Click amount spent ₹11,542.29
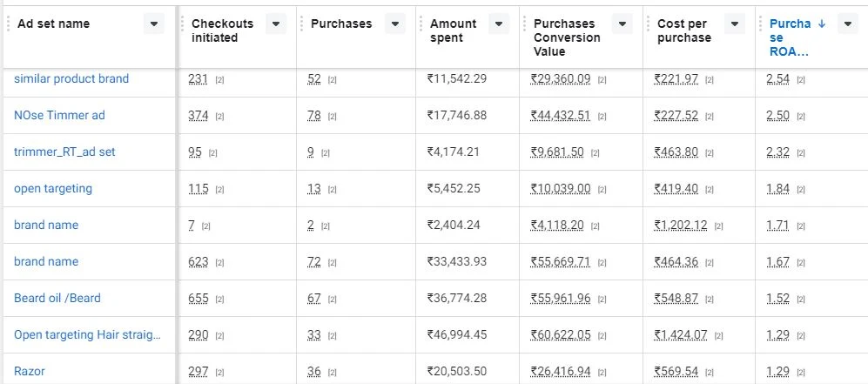 457,78
